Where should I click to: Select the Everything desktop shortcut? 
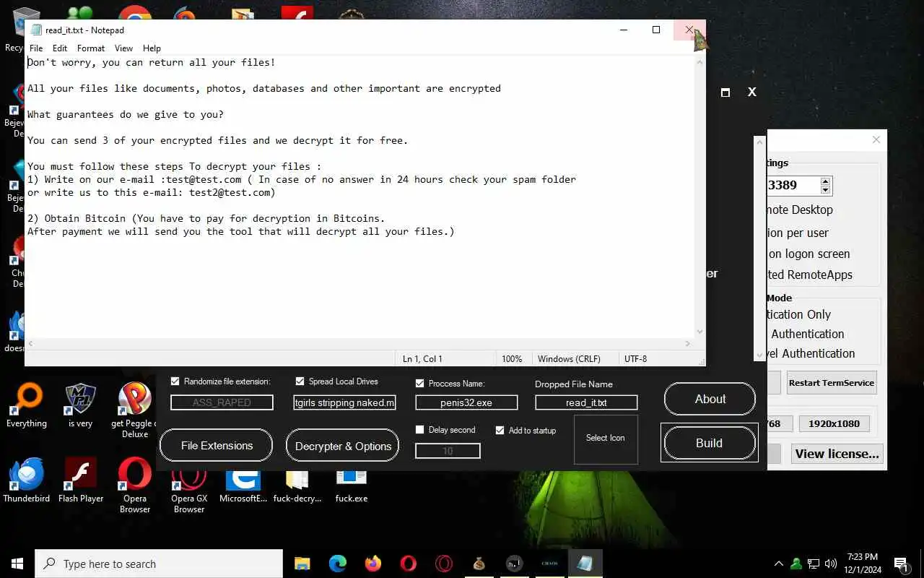[27, 405]
